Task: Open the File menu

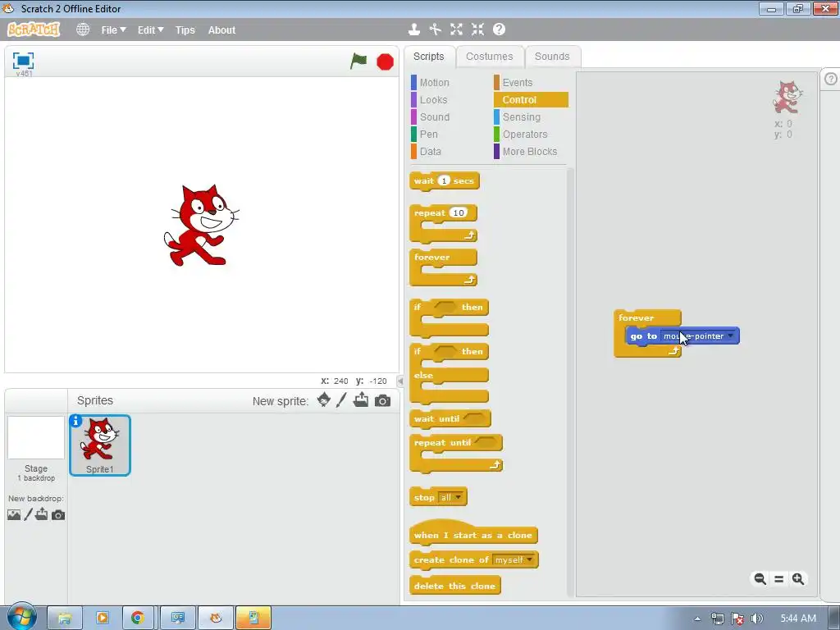Action: click(113, 30)
